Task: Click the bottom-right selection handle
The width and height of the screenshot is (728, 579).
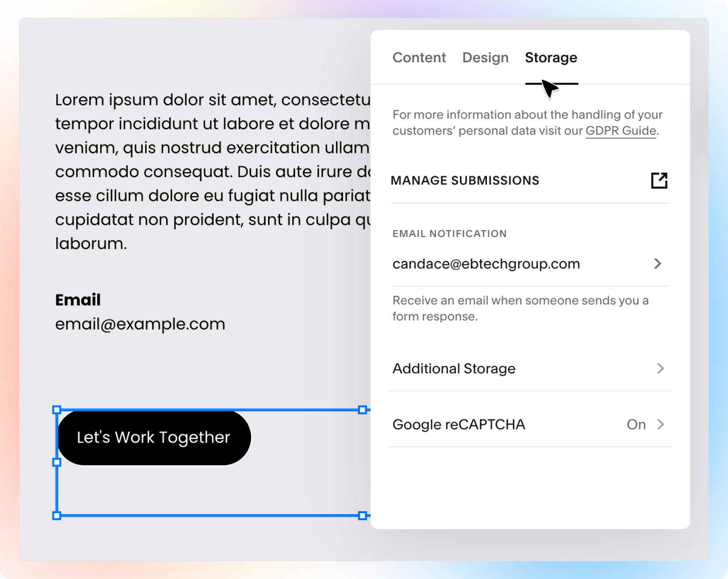Action: coord(362,516)
